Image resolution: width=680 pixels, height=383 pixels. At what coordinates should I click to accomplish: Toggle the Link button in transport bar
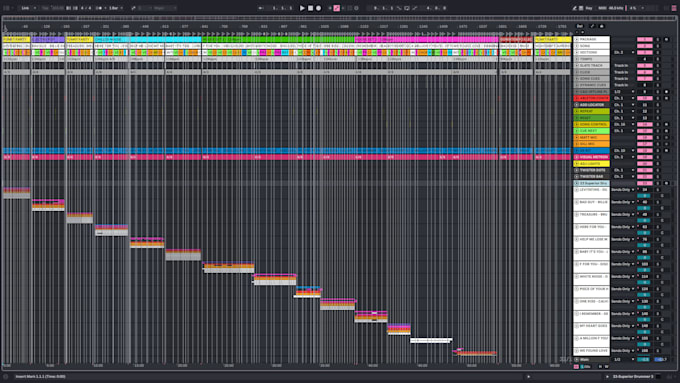26,8
